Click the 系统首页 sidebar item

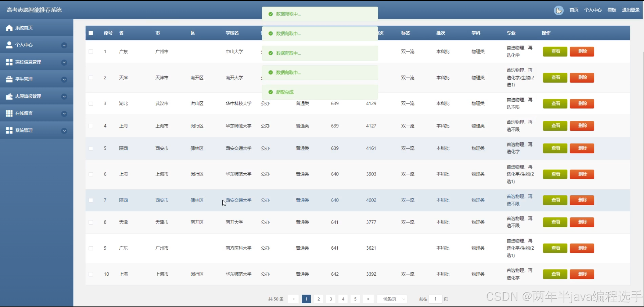(x=37, y=28)
